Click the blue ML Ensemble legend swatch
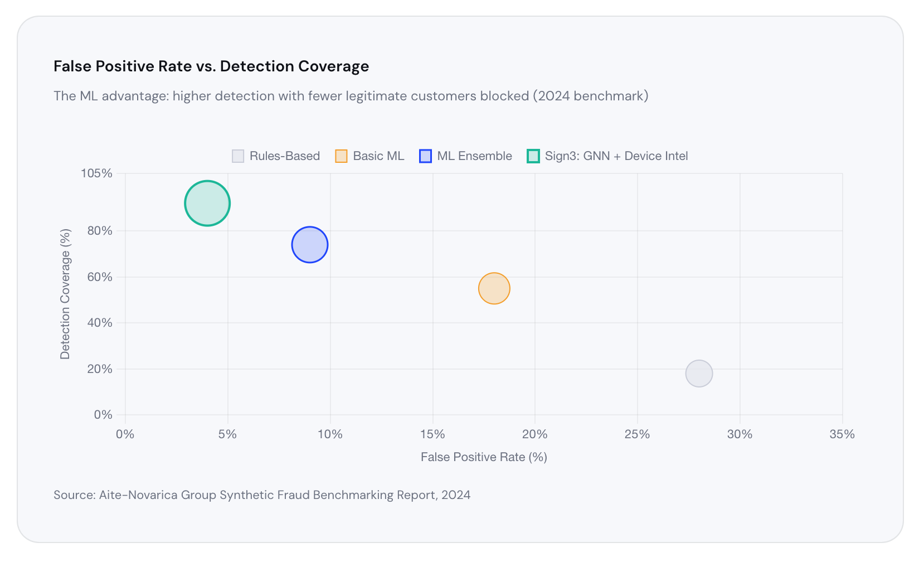The height and width of the screenshot is (562, 924). pos(425,156)
